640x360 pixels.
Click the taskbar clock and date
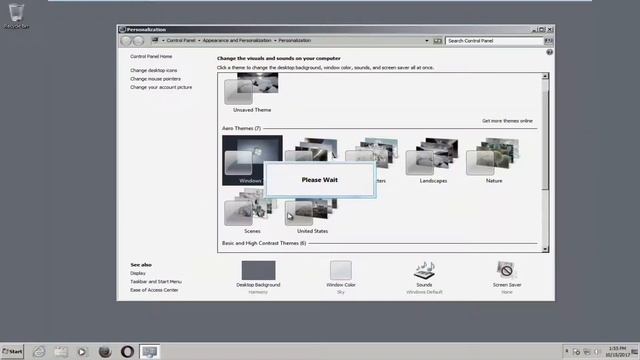(x=617, y=351)
